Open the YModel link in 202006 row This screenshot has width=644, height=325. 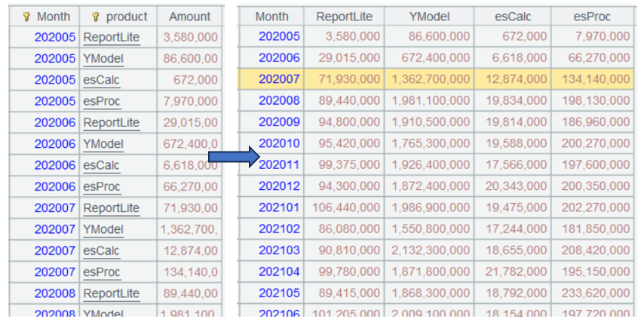click(103, 144)
